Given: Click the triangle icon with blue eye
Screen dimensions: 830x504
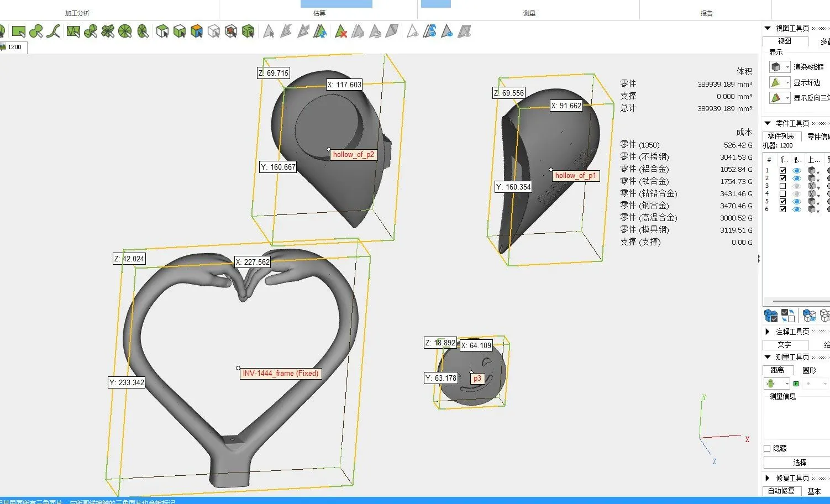Looking at the screenshot, I should (x=447, y=32).
